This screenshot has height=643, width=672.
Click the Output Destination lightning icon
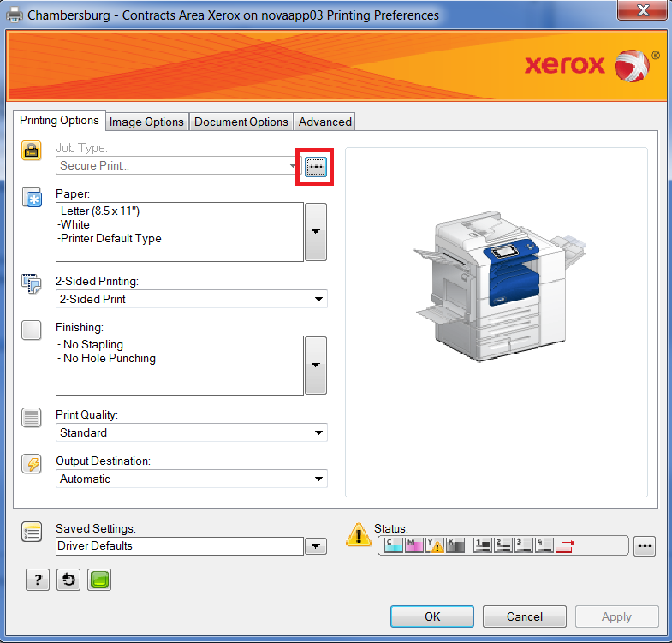pyautogui.click(x=32, y=464)
